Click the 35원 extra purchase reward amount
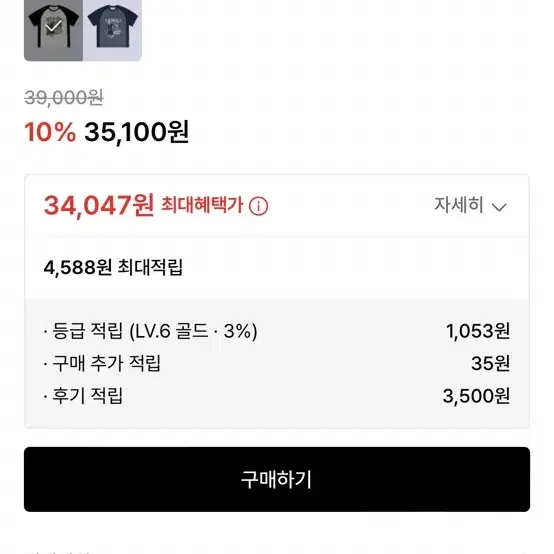The width and height of the screenshot is (554, 554). coord(490,364)
